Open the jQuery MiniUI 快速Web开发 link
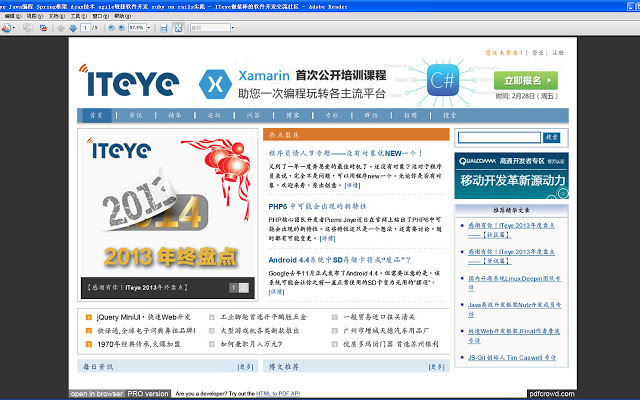This screenshot has height=400, width=640. [143, 317]
